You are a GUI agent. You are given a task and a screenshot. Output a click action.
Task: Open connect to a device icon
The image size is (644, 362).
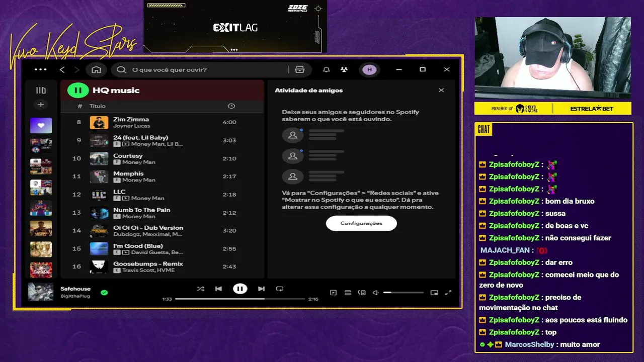pyautogui.click(x=362, y=293)
